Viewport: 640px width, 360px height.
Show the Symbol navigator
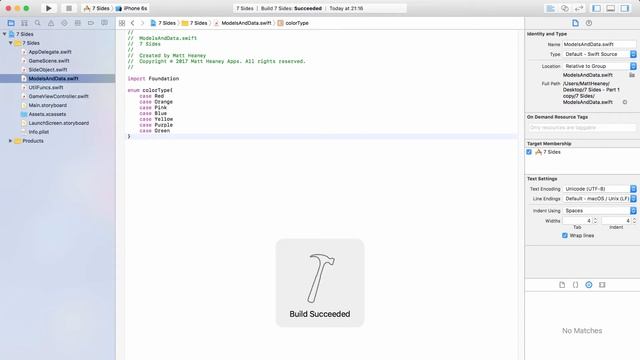(24, 23)
